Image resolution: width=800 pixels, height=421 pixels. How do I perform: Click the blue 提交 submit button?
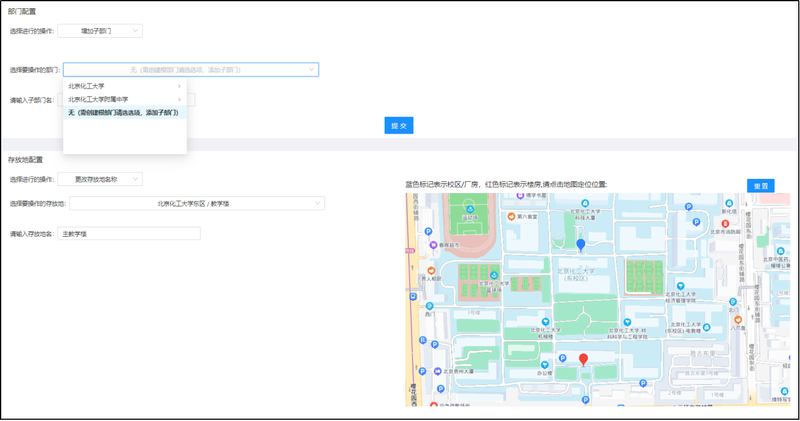(x=399, y=126)
